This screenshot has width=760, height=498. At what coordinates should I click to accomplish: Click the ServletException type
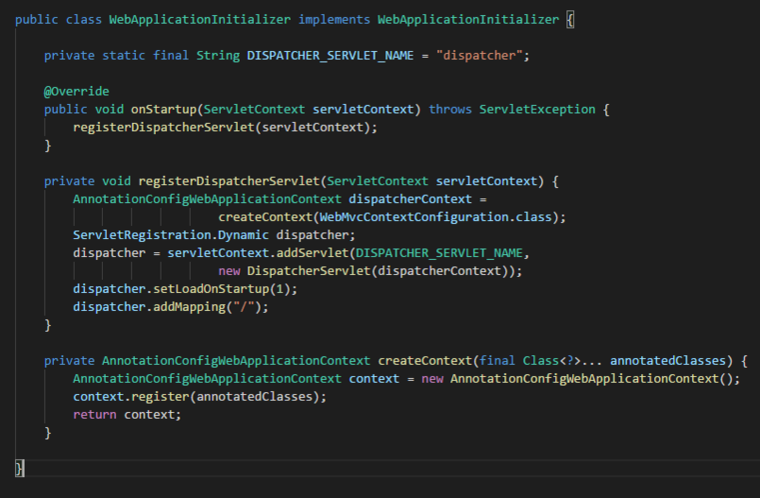click(537, 110)
